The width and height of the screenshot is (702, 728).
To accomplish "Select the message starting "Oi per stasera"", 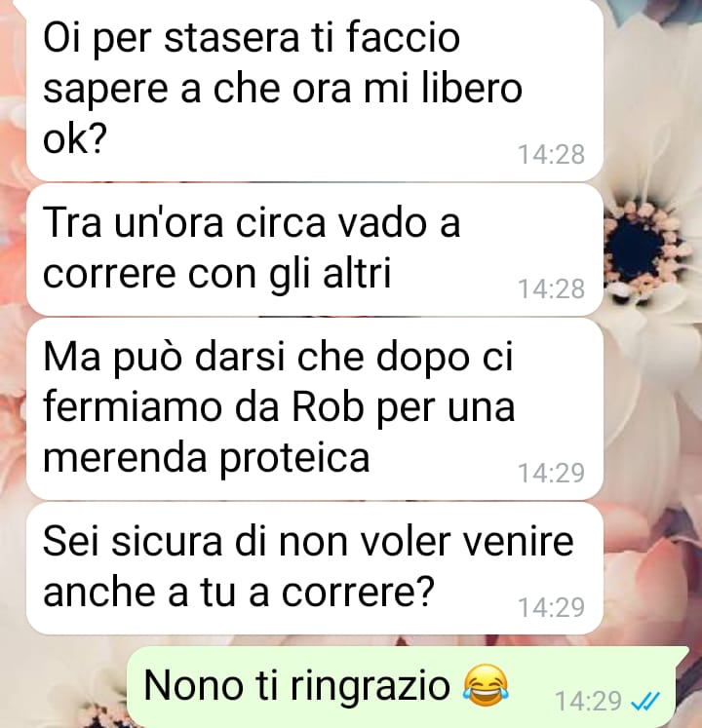I will click(315, 91).
